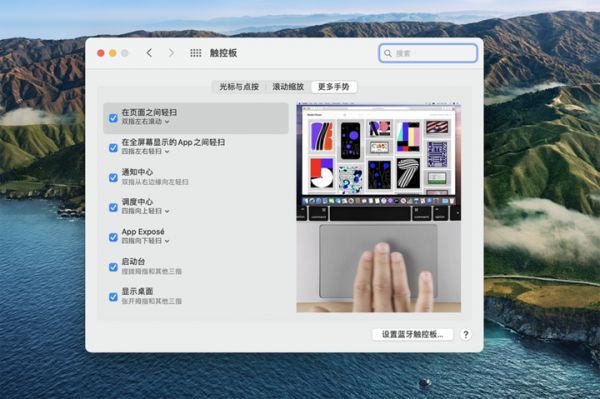Viewport: 600px width, 399px height.
Task: Disable the 启动台 gesture checkbox
Action: tap(113, 267)
